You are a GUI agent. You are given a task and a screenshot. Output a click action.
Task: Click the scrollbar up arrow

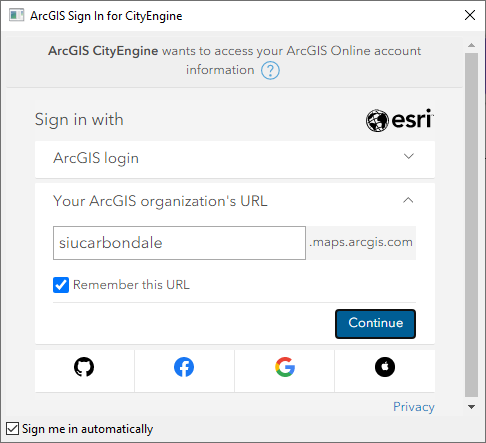(x=471, y=45)
